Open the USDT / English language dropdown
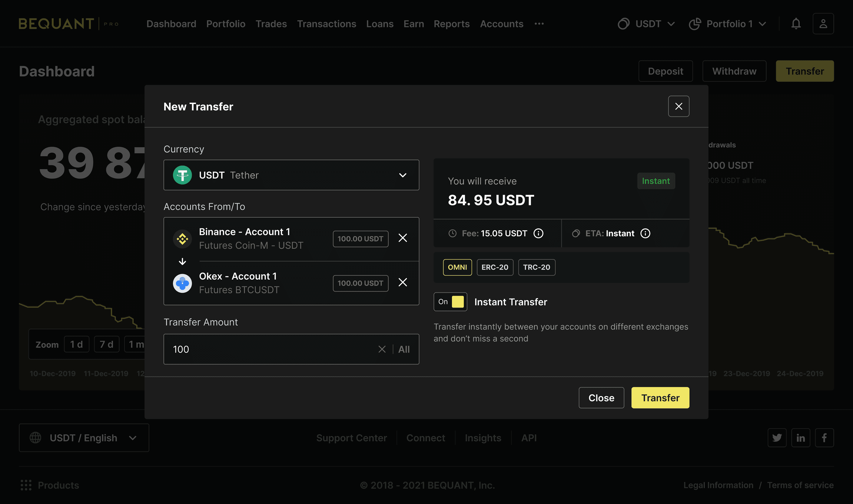 84,438
